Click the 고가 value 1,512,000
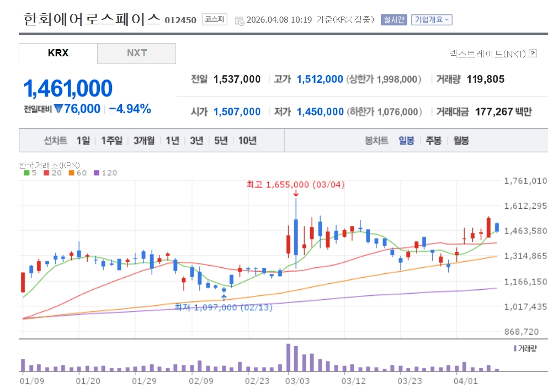The width and height of the screenshot is (548, 392). point(320,80)
